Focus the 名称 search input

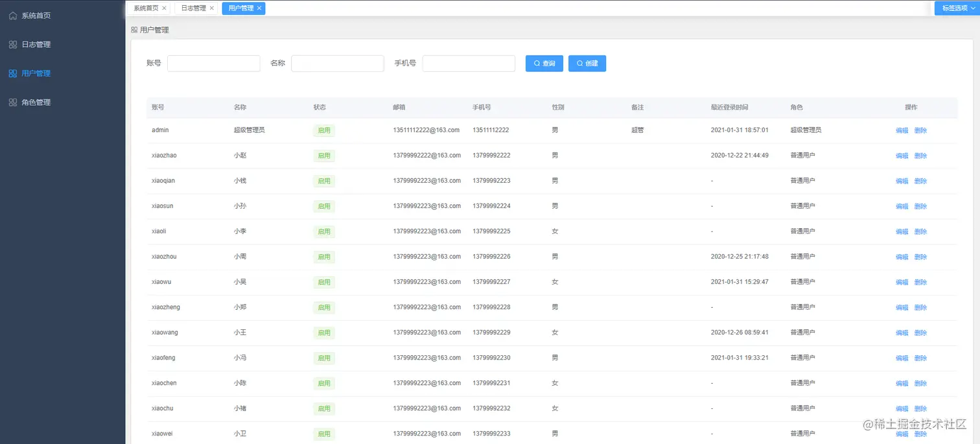point(338,64)
